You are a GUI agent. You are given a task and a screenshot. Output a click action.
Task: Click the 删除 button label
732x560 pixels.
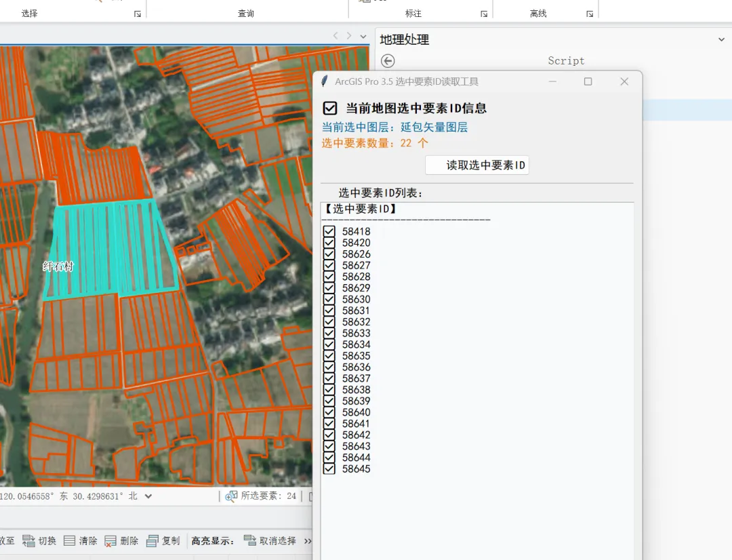coord(129,541)
